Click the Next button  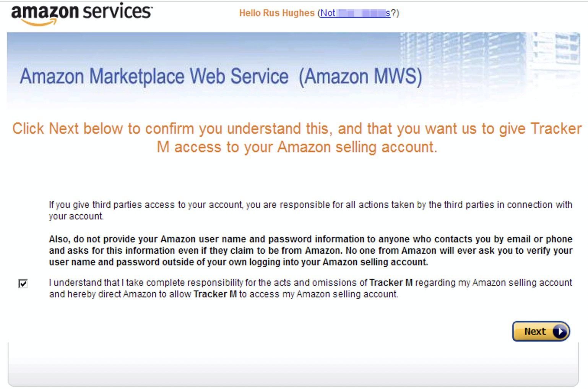click(541, 331)
